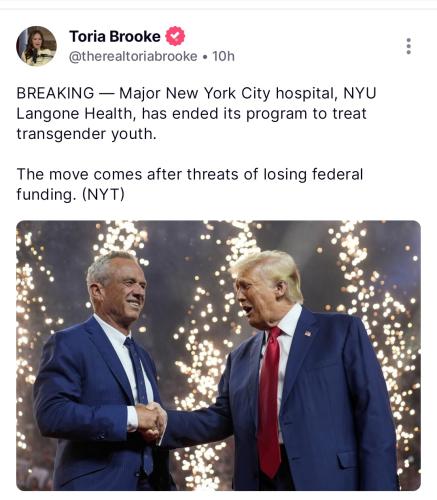Open Toria Brooke's profile avatar
Screen dimensions: 437x500
[x=36, y=46]
